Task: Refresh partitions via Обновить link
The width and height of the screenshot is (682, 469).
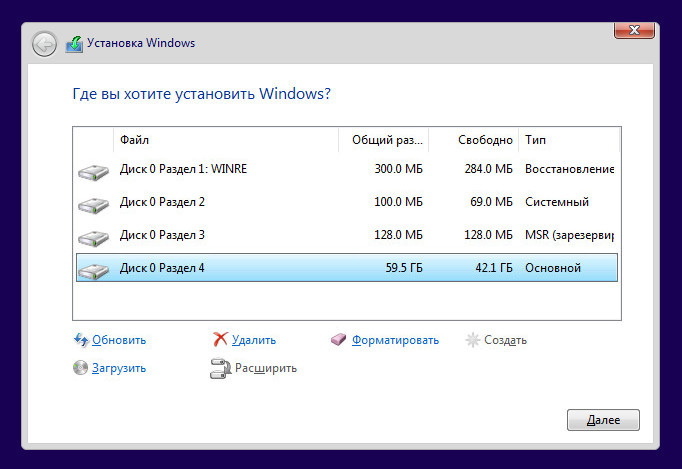Action: click(x=119, y=340)
